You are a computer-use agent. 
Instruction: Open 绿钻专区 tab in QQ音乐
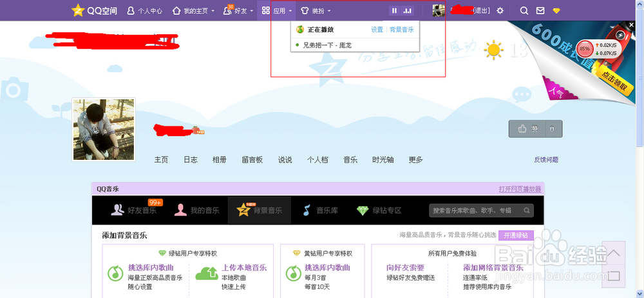coord(379,210)
